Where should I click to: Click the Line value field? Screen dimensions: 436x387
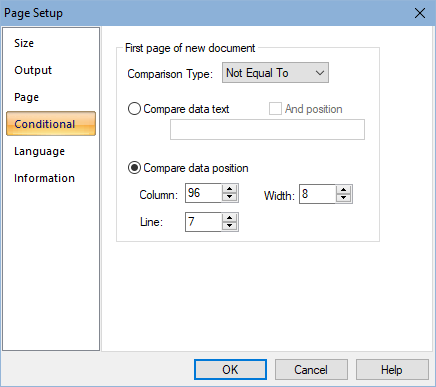click(x=203, y=222)
